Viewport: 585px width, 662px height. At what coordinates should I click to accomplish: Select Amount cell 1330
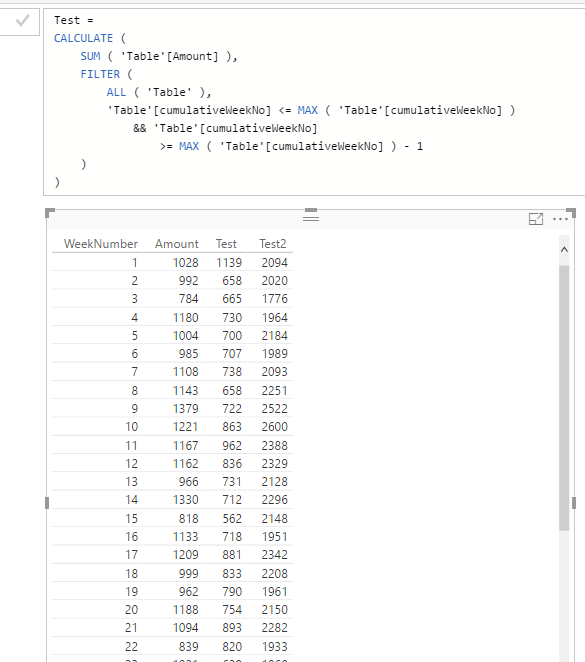(186, 499)
